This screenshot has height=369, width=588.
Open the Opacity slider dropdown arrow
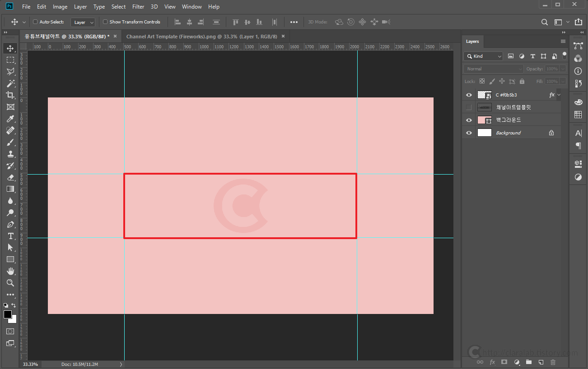click(562, 69)
